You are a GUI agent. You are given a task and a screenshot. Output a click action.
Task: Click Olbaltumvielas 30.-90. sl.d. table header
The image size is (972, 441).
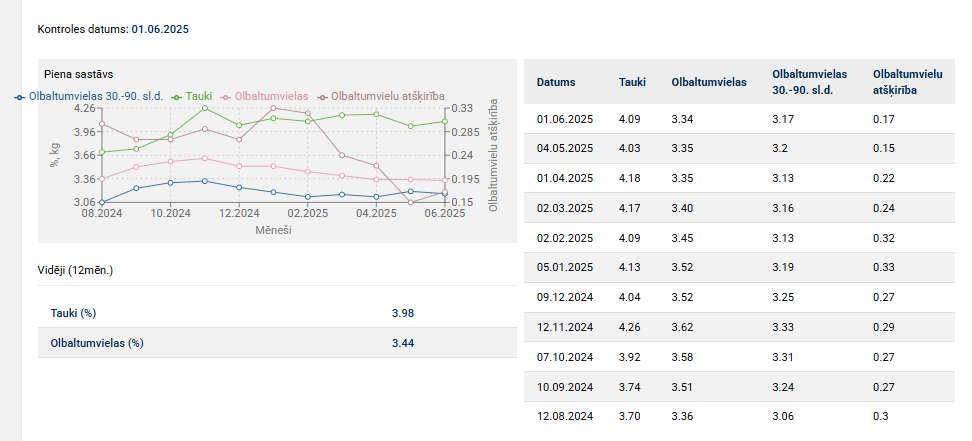pos(810,82)
